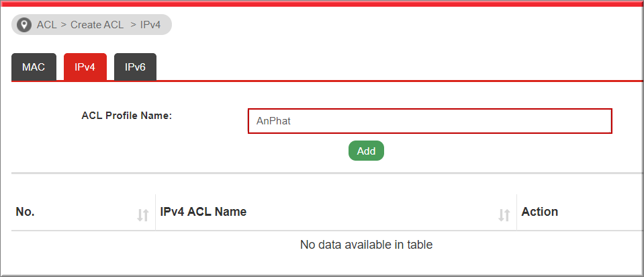Viewport: 644px width, 277px height.
Task: Switch to the MAC tab
Action: pyautogui.click(x=34, y=67)
